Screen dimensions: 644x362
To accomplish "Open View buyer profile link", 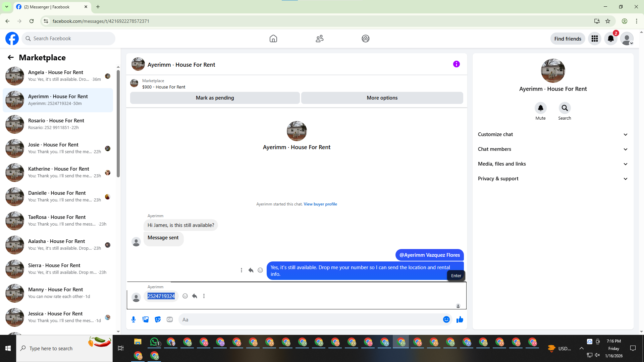I will point(320,204).
